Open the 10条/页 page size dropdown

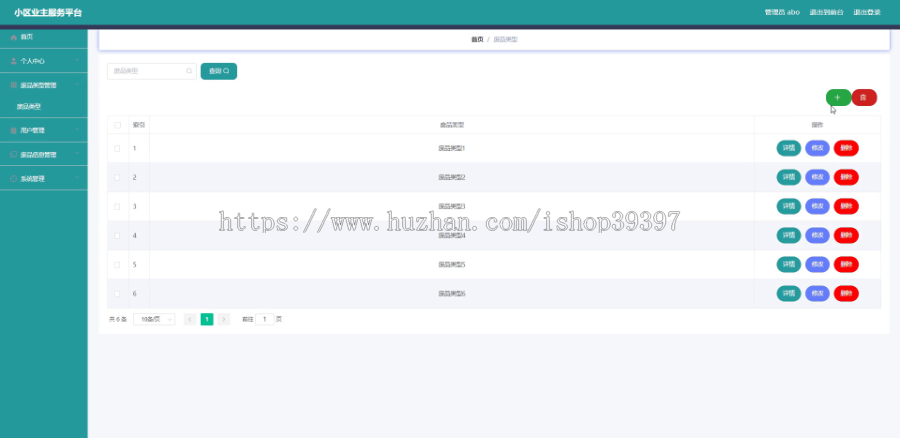pyautogui.click(x=154, y=319)
